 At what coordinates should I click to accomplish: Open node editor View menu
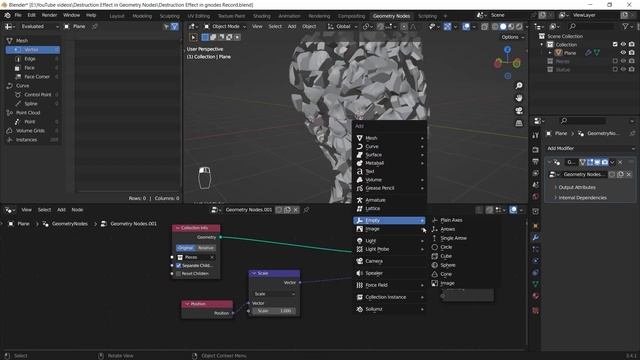coord(26,210)
